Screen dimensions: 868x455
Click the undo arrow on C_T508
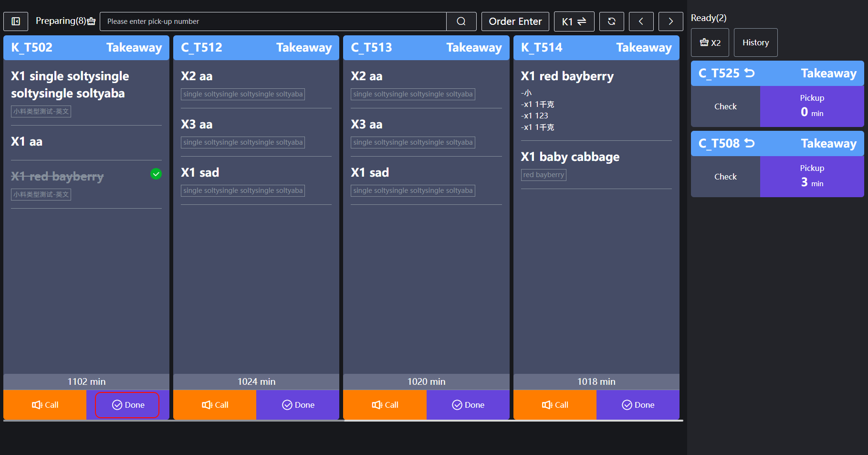click(x=750, y=143)
